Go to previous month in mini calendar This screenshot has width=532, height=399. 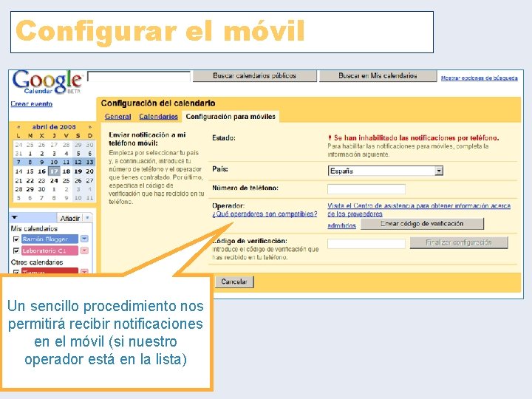[18, 127]
